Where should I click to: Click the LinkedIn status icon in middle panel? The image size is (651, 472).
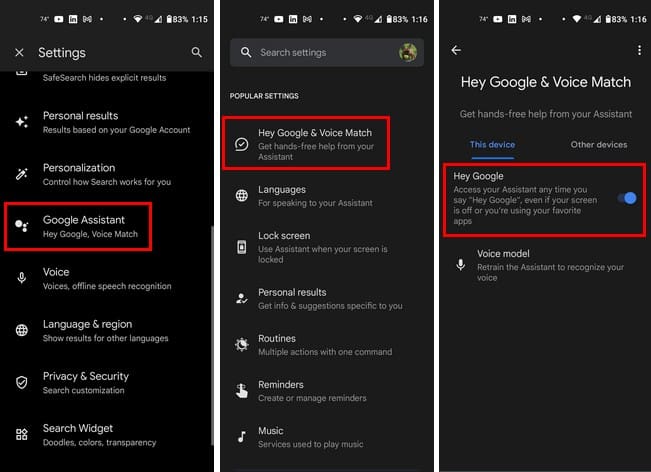(293, 19)
